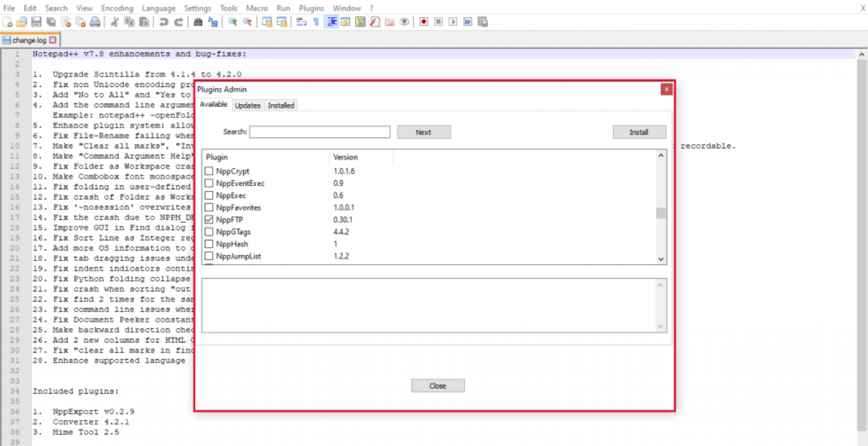
Task: Tick the NppCrypt plugin checkbox
Action: (209, 171)
